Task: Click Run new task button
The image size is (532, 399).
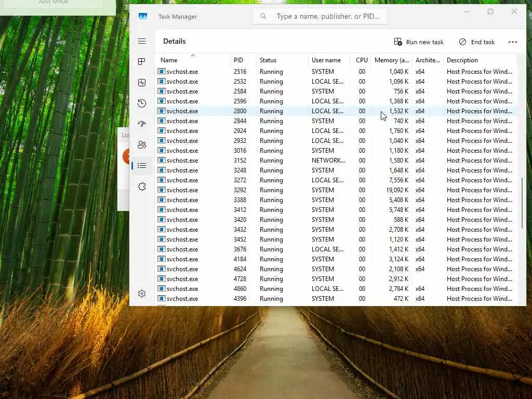Action: tap(419, 42)
